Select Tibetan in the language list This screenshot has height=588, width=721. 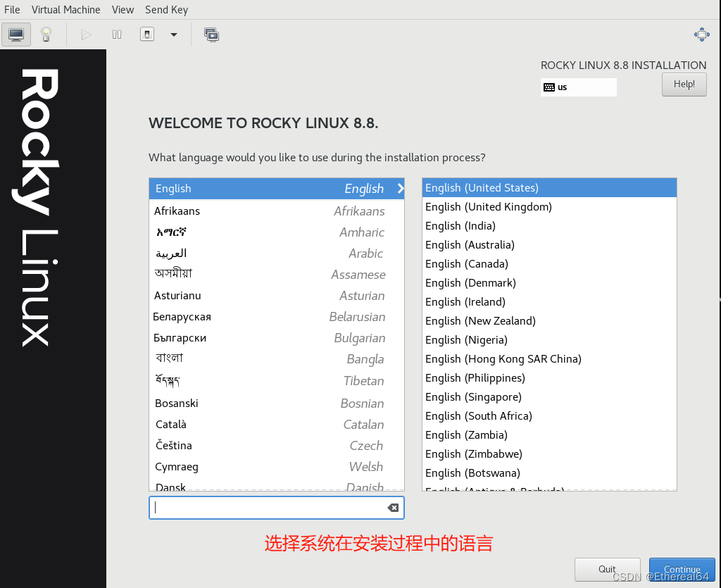click(276, 381)
